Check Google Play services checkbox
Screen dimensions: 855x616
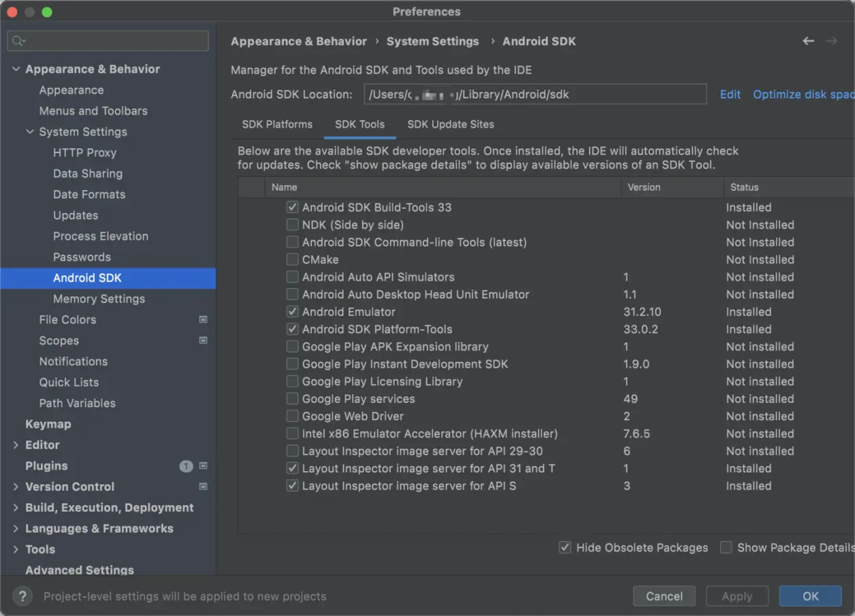[x=292, y=399]
